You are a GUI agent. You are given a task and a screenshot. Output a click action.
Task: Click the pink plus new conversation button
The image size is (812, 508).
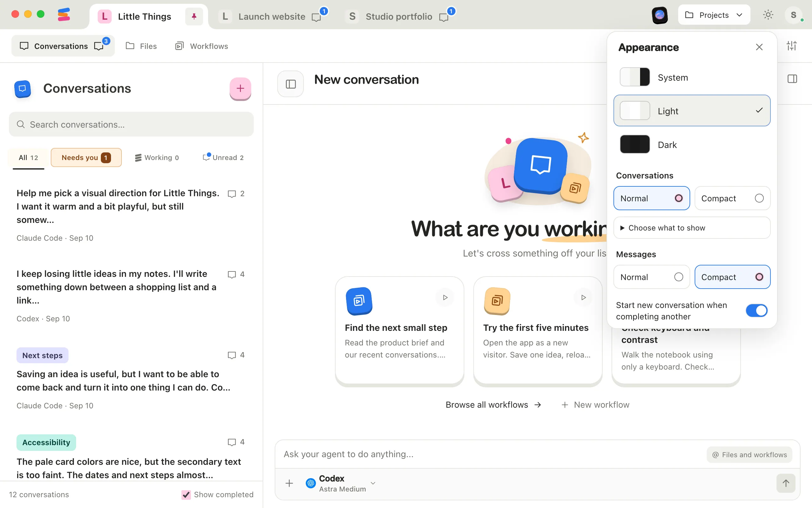(240, 89)
